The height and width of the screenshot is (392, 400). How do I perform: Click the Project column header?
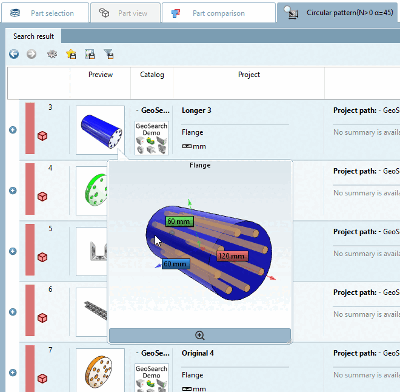point(249,74)
